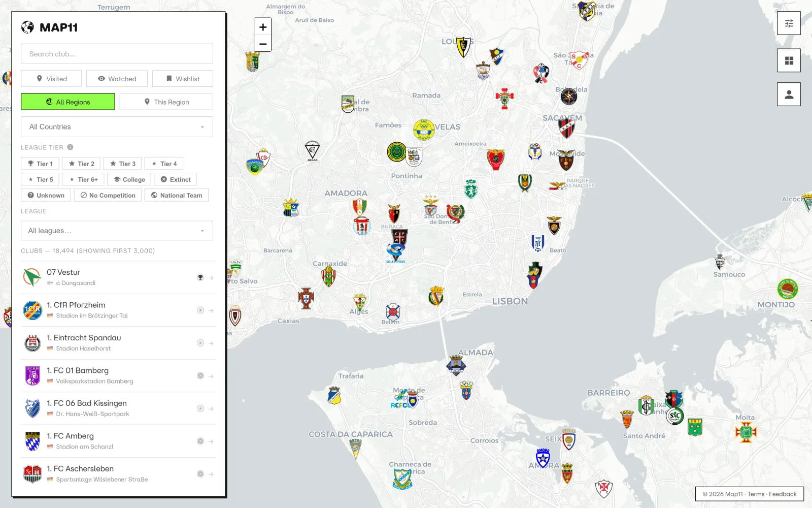Toggle the Watched filter

coord(117,79)
